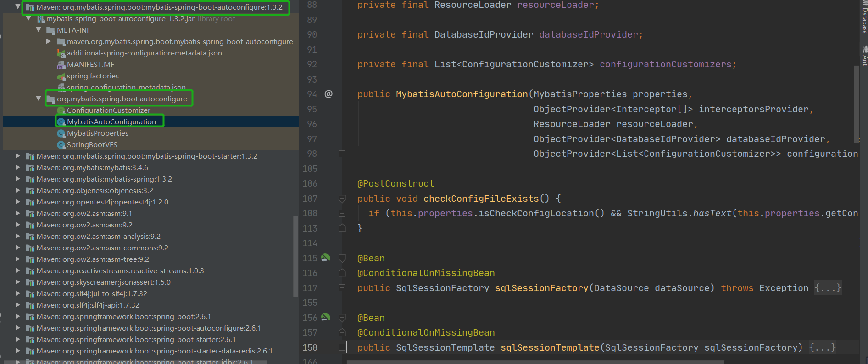The width and height of the screenshot is (868, 364).
Task: Select Maven: org.slf4j:jul-to-slf4j:1.7.32 row
Action: point(151,293)
